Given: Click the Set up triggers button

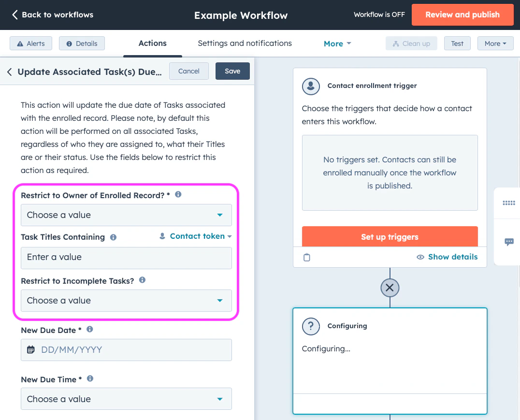Looking at the screenshot, I should (x=390, y=237).
